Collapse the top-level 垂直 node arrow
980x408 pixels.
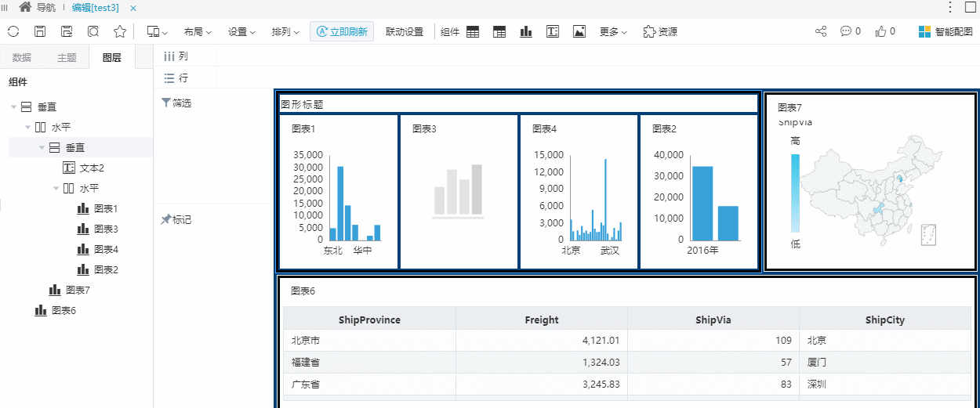(x=13, y=107)
